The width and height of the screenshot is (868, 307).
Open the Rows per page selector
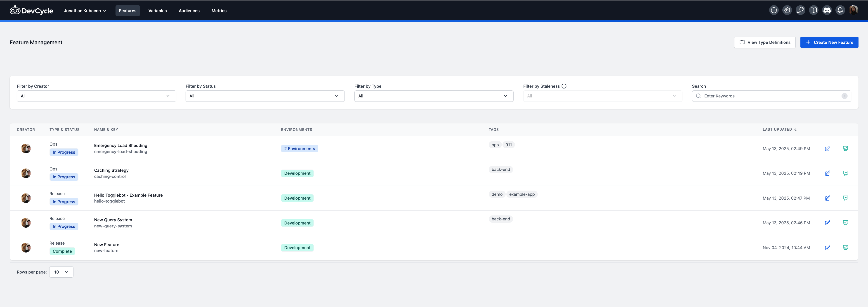pyautogui.click(x=61, y=272)
